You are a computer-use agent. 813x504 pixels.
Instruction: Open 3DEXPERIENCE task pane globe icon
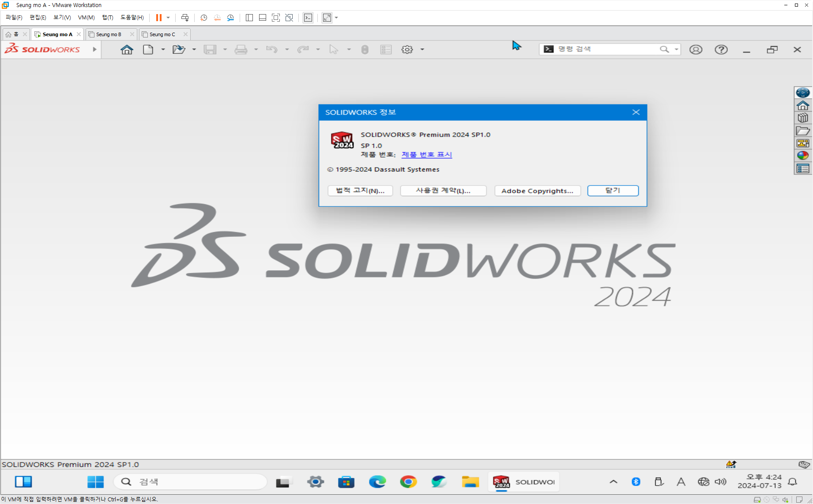803,93
